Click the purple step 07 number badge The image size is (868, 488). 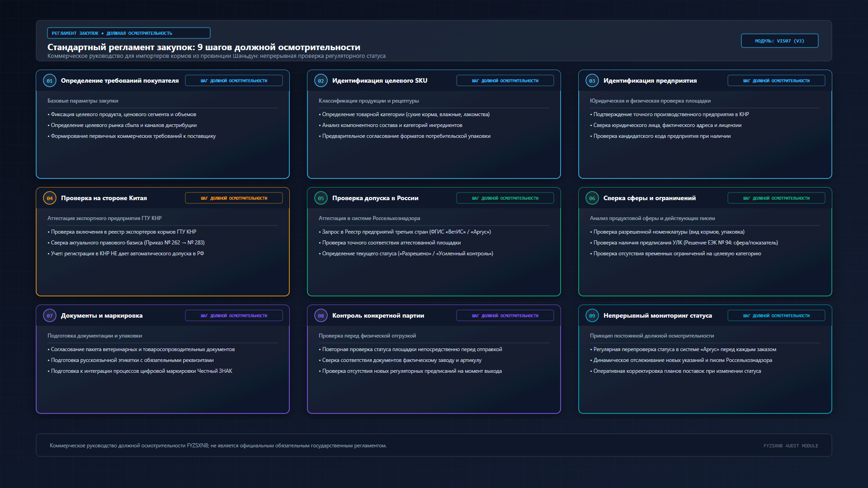pyautogui.click(x=50, y=316)
